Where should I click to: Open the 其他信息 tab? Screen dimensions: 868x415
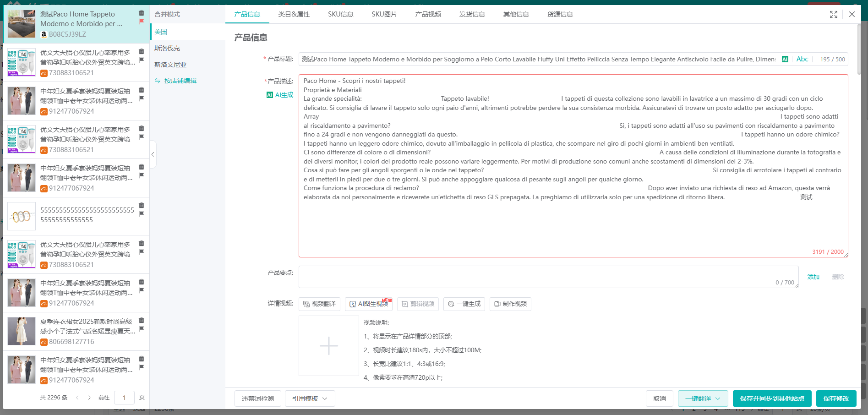pyautogui.click(x=516, y=14)
